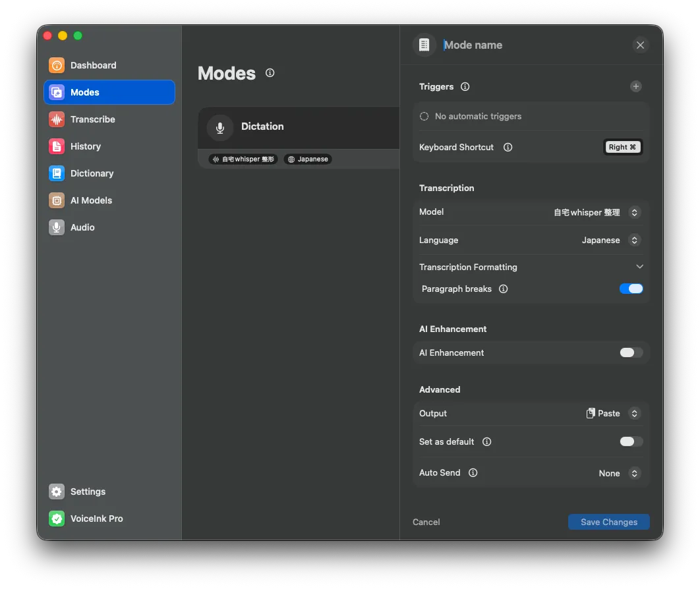The height and width of the screenshot is (589, 700).
Task: Click the Dashboard icon in sidebar
Action: coord(57,66)
